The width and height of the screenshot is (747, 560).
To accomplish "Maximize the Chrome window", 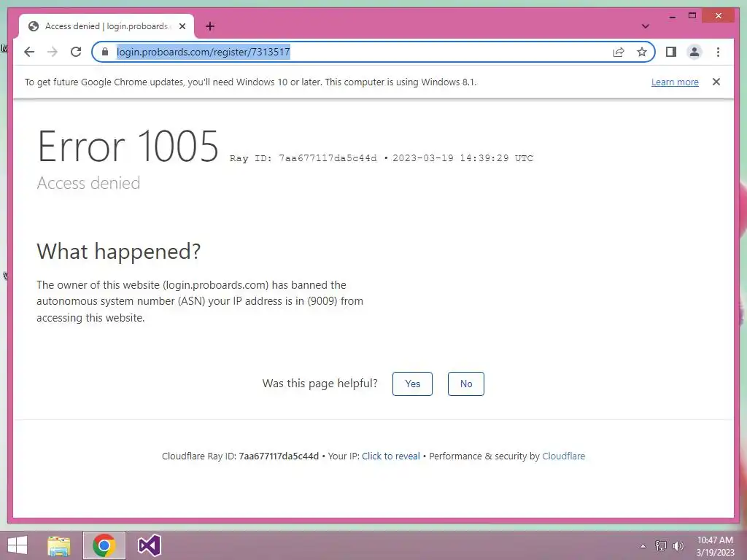I will pos(692,16).
